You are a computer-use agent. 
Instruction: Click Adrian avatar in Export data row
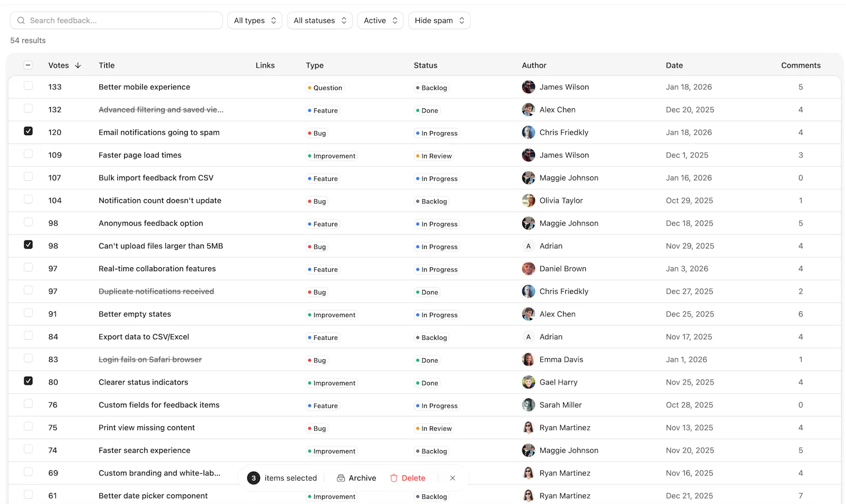coord(528,337)
